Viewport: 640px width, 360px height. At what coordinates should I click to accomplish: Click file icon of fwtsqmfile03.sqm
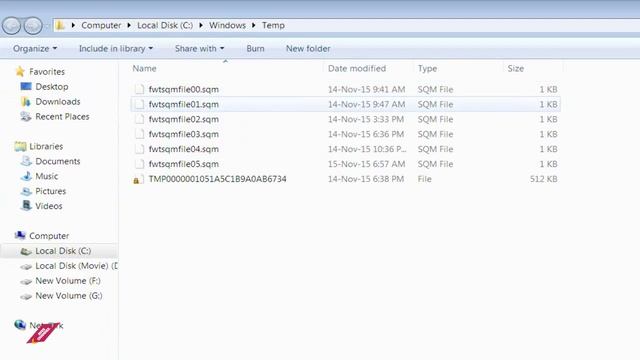(140, 134)
